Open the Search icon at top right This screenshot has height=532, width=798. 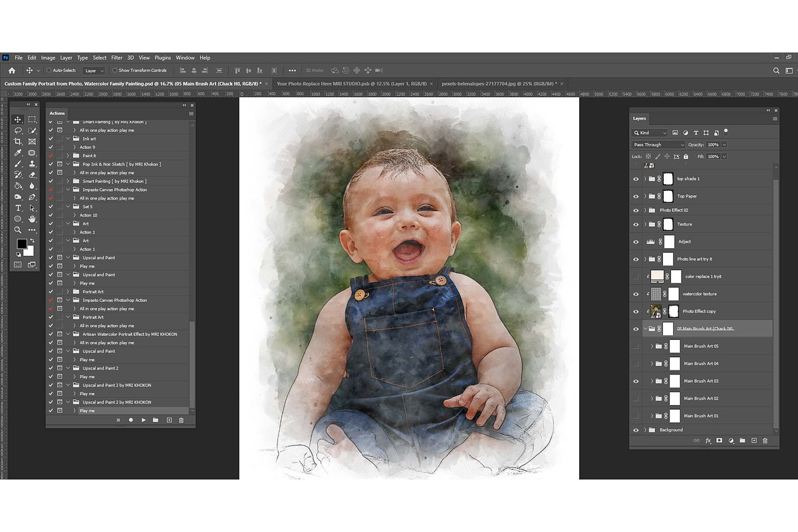tap(776, 70)
